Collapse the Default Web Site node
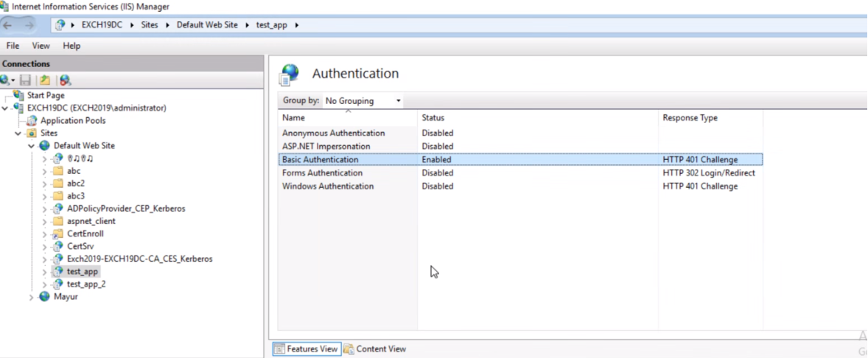The image size is (868, 358). point(32,146)
